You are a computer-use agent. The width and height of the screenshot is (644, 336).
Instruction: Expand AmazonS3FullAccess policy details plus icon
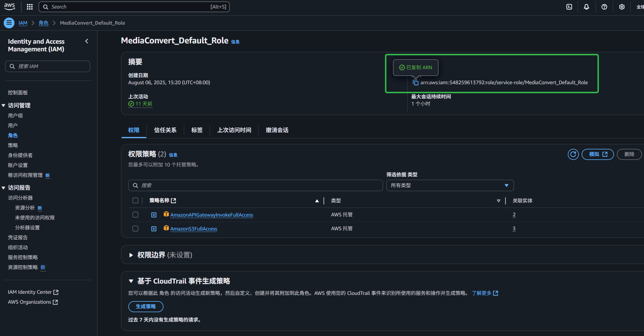tap(154, 229)
